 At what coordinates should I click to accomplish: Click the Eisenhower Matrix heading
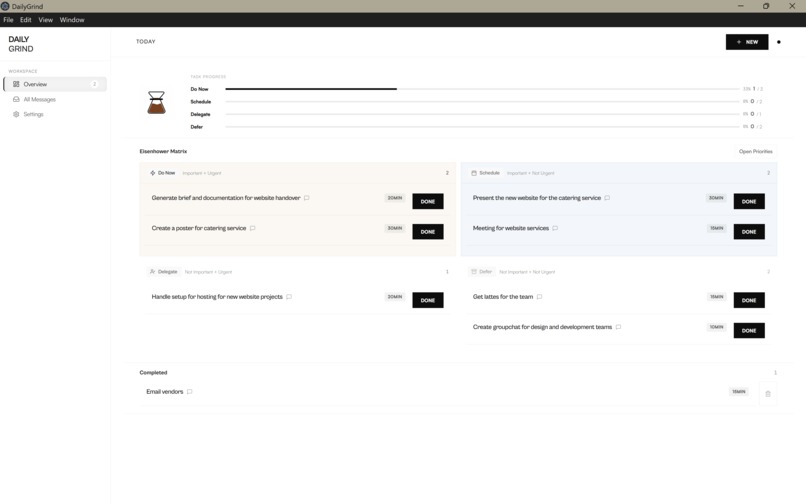[163, 152]
